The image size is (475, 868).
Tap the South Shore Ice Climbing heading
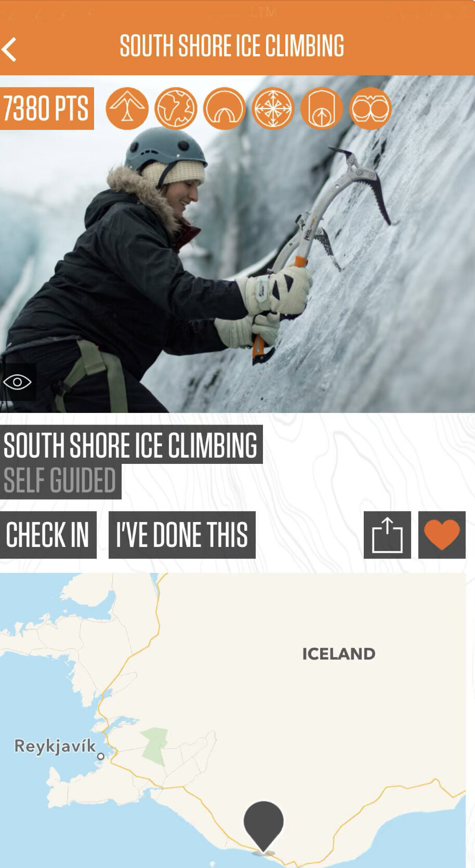131,445
